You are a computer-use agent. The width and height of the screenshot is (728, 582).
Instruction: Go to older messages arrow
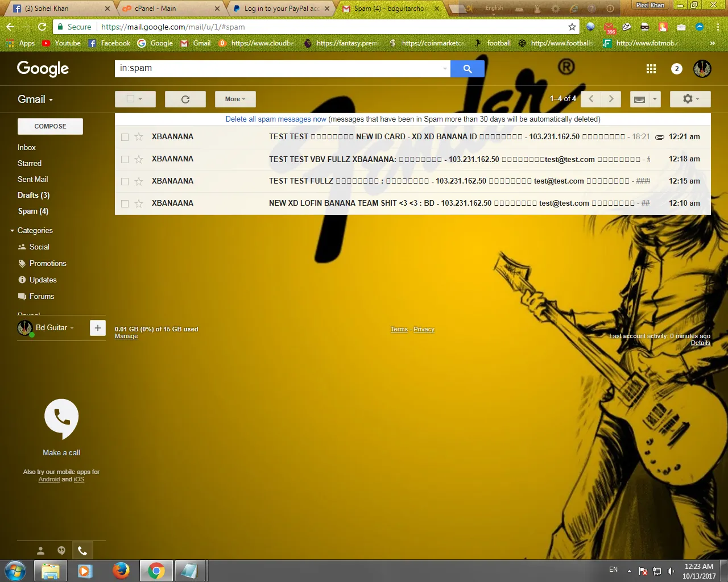pos(611,99)
